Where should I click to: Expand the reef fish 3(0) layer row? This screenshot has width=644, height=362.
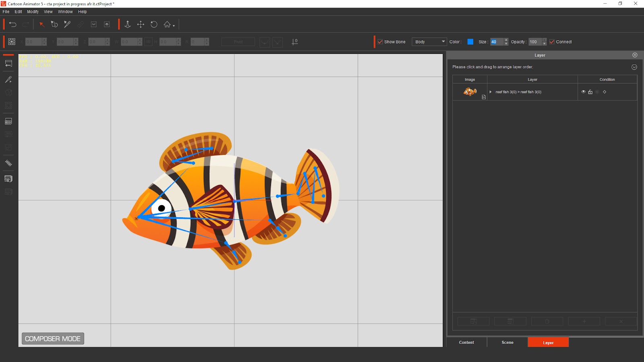[490, 92]
